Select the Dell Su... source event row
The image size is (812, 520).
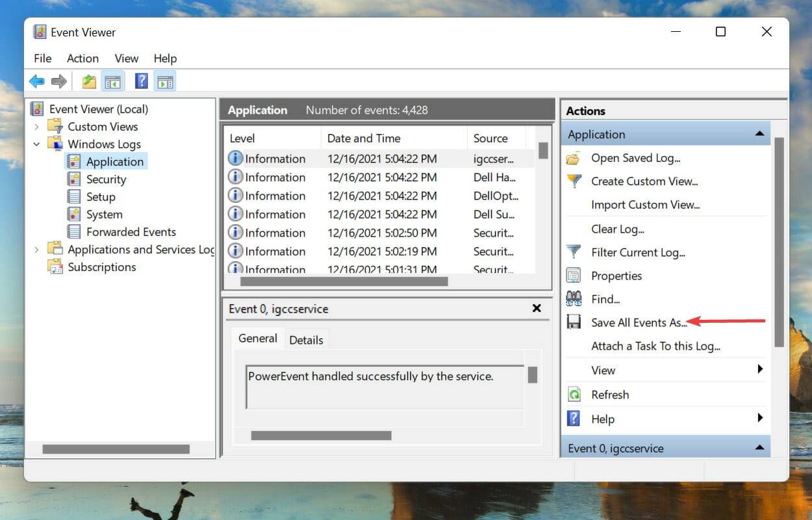pos(379,214)
